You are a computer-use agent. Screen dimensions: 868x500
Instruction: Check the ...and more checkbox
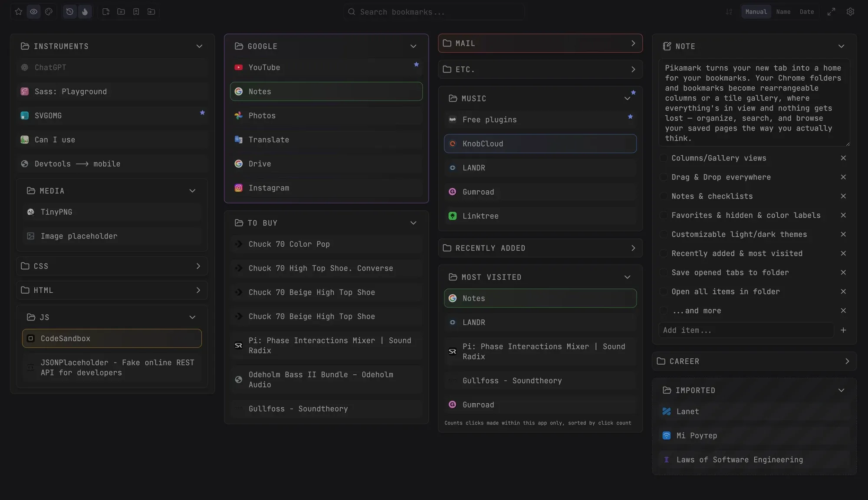coord(664,311)
